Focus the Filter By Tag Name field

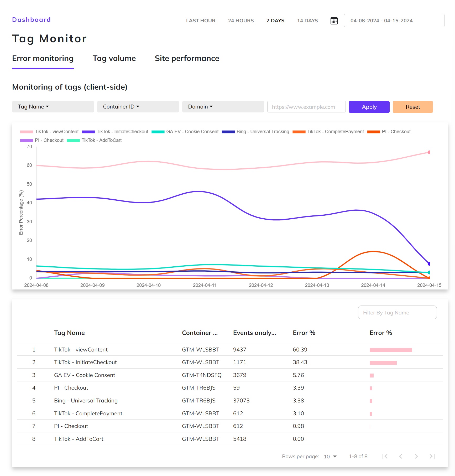397,313
